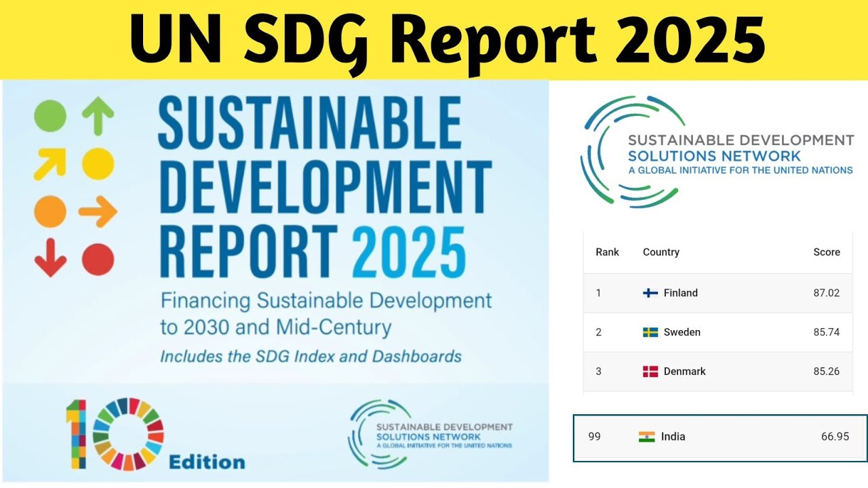Click rank number 2 in the table

click(599, 333)
